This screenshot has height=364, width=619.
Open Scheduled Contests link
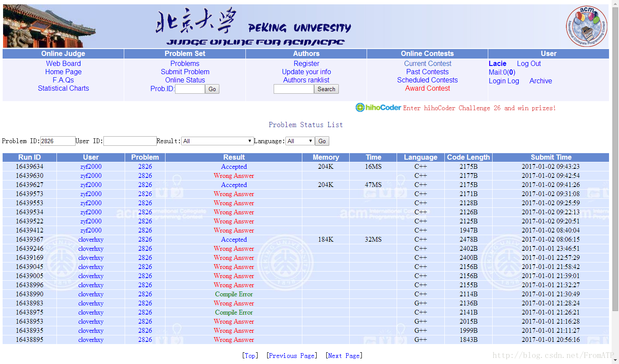427,80
